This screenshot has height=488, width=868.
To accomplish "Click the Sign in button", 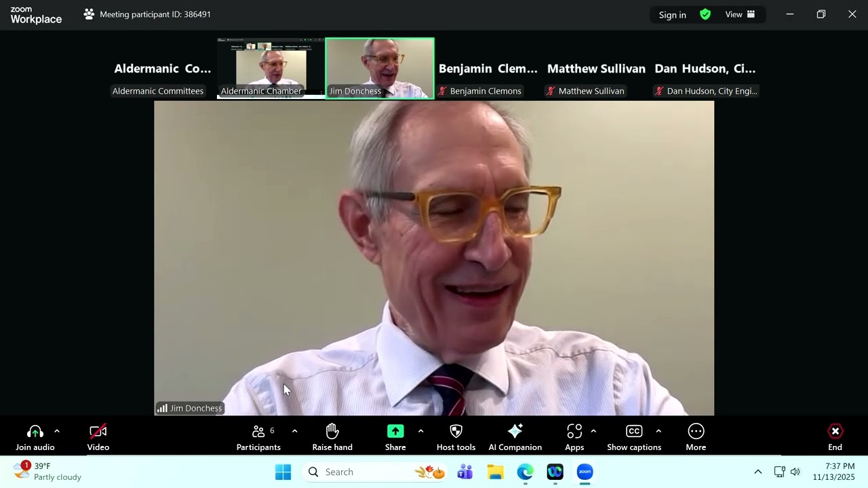I will (673, 15).
